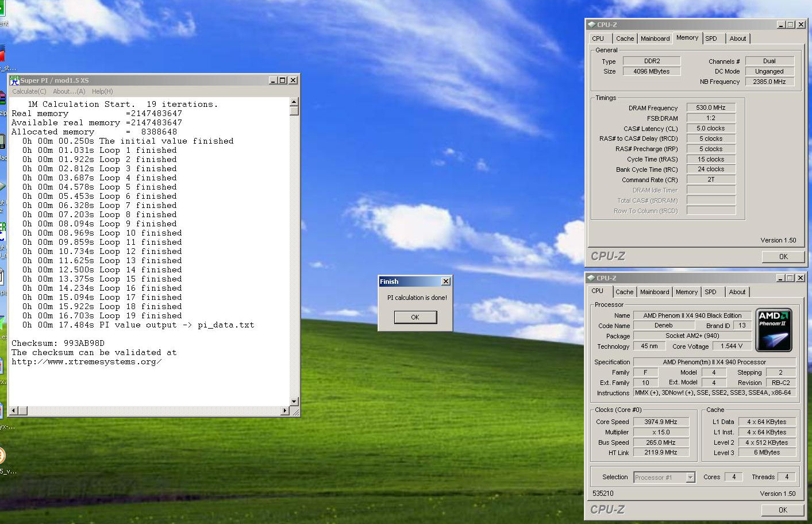This screenshot has height=524, width=812.
Task: Switch to Cache tab in upper CPU-Z window
Action: click(x=625, y=38)
